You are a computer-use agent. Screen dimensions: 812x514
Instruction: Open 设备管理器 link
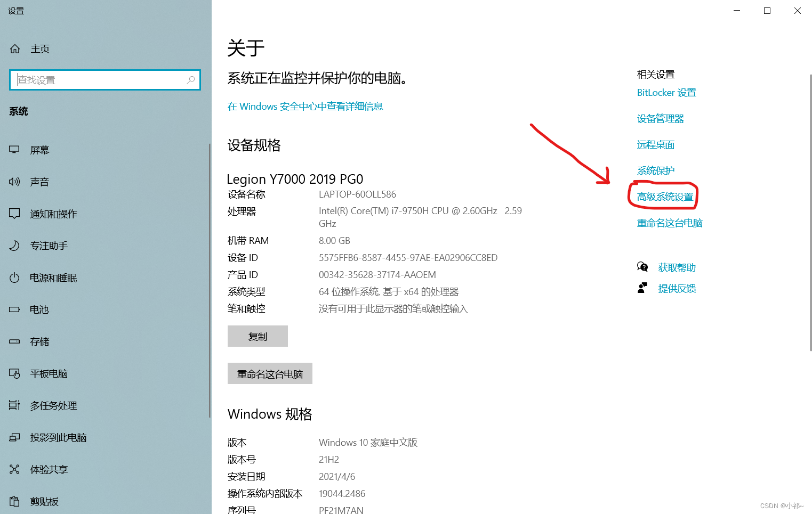661,119
